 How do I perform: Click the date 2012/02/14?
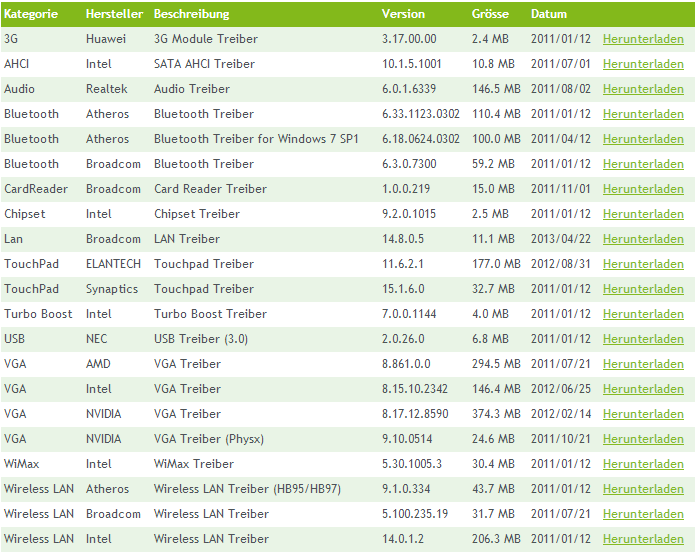561,414
